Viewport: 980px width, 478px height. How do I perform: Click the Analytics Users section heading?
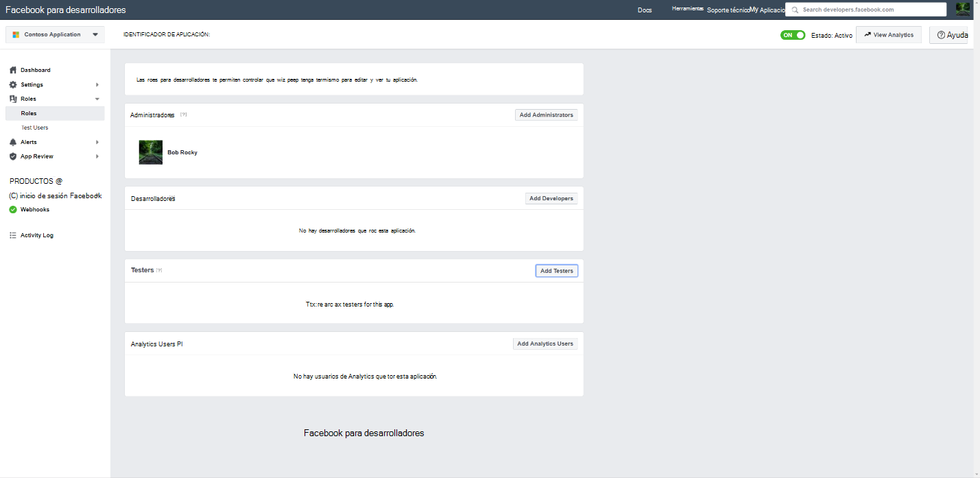pyautogui.click(x=157, y=344)
